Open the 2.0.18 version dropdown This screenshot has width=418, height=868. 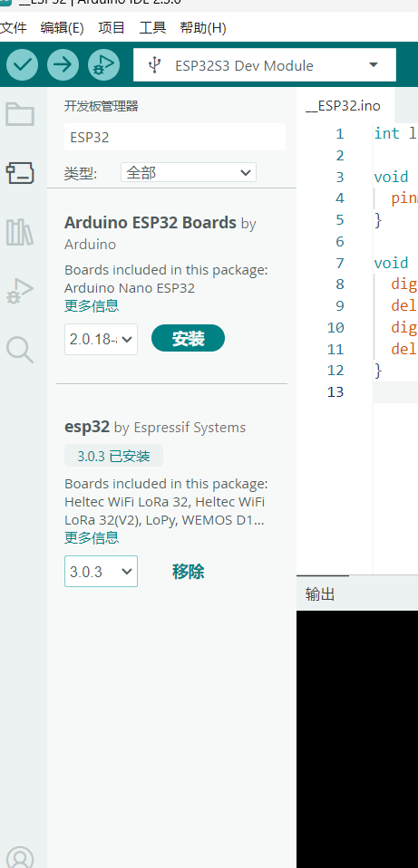[x=101, y=340]
